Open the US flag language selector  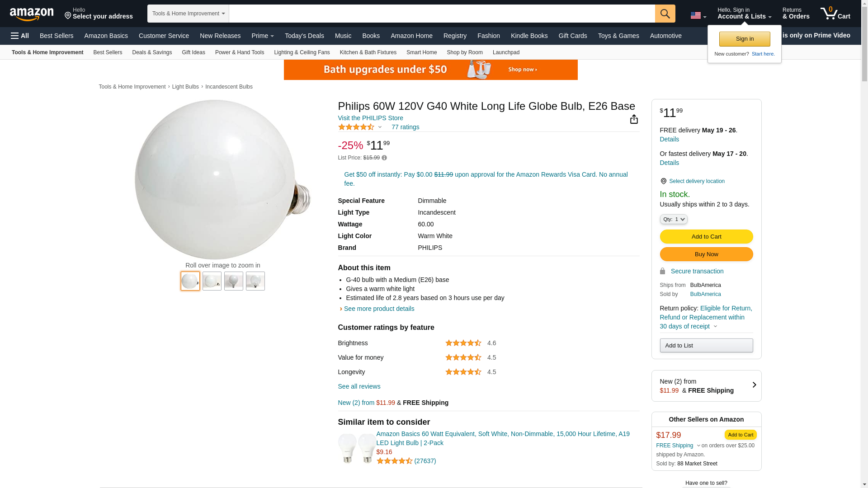click(698, 15)
